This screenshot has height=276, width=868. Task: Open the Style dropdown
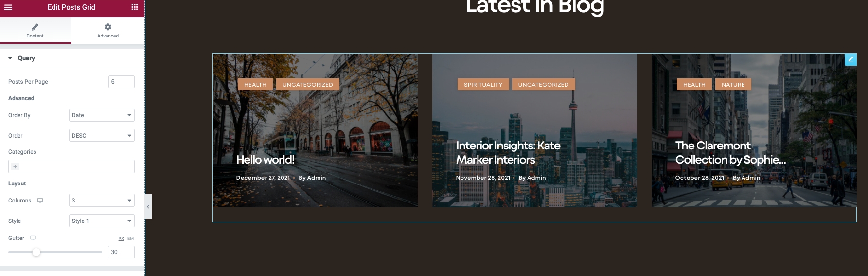(102, 221)
